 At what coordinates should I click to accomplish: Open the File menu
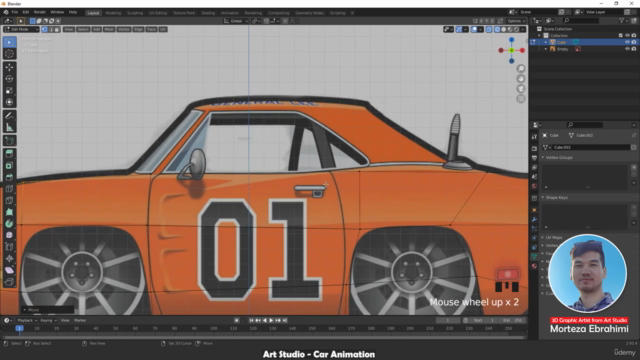tap(15, 12)
